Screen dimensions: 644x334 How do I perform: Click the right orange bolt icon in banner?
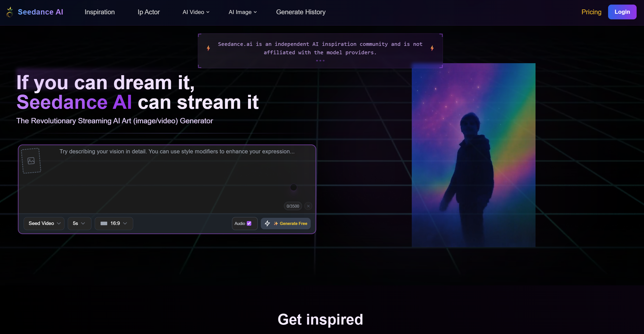[432, 48]
